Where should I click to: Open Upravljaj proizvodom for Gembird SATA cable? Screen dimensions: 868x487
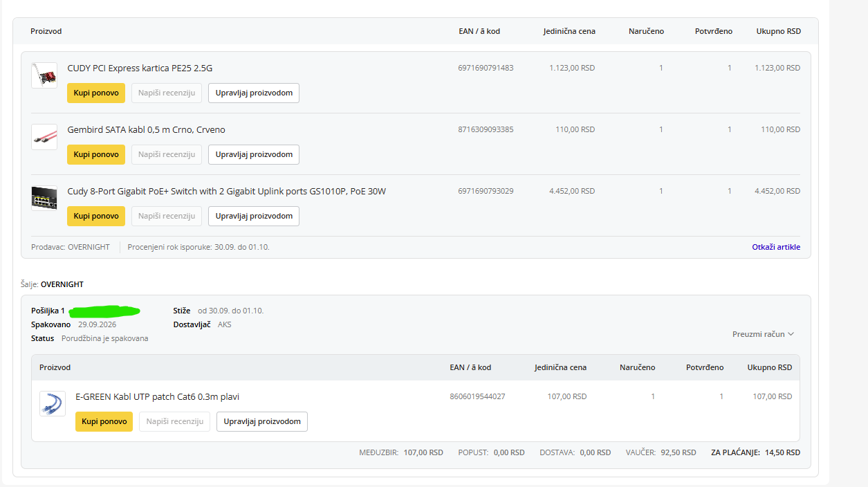click(254, 154)
